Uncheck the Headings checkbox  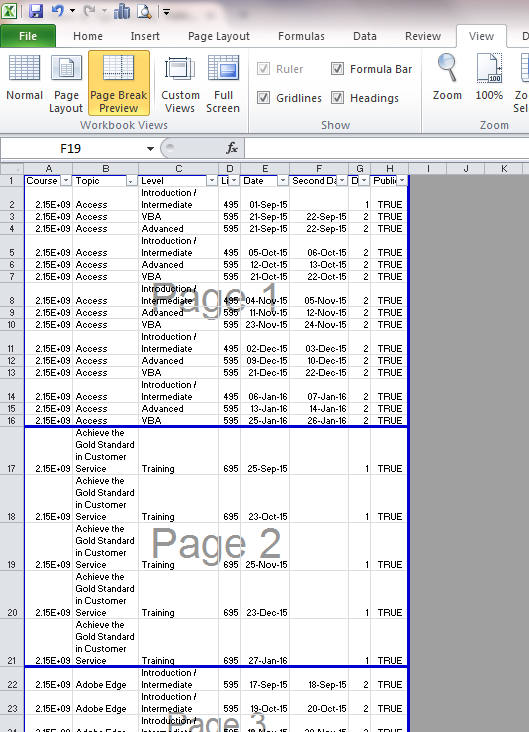[x=337, y=98]
